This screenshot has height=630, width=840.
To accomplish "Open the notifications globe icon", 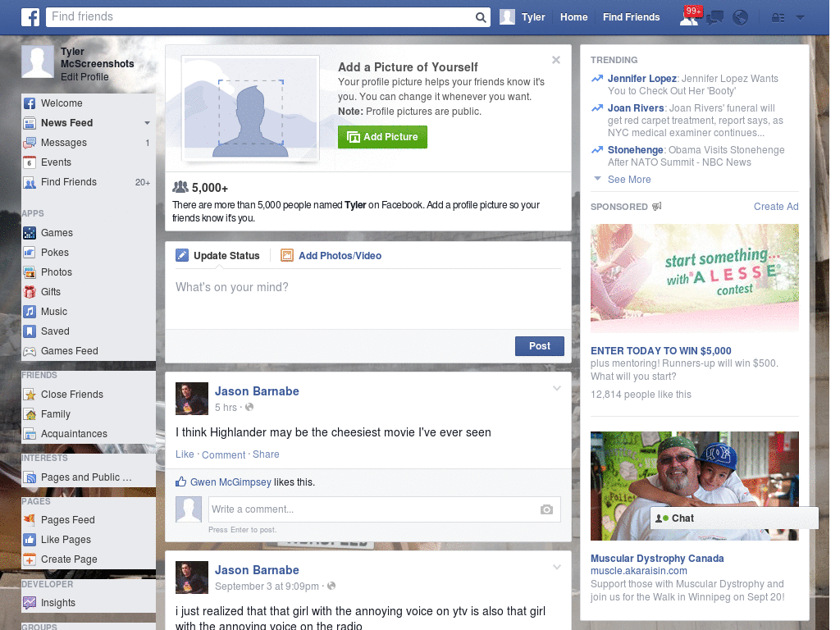I will click(x=740, y=18).
